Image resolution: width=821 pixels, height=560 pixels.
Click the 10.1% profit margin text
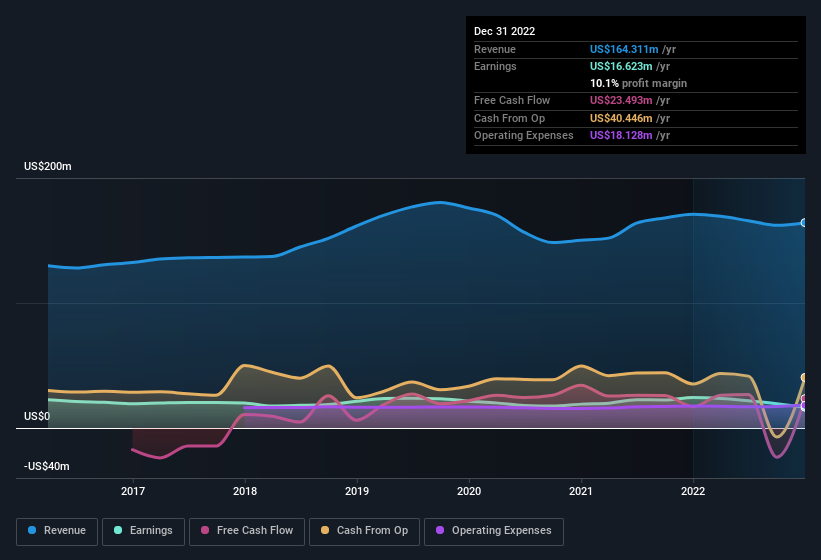[638, 83]
